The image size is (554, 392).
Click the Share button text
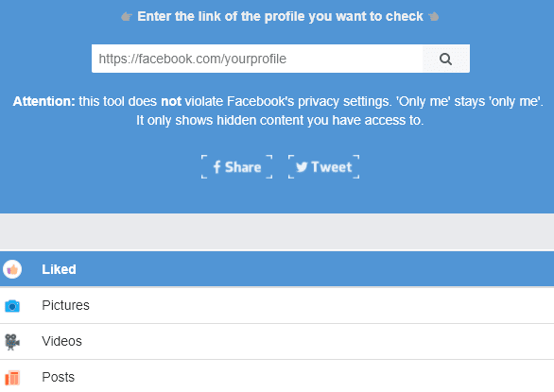[243, 167]
